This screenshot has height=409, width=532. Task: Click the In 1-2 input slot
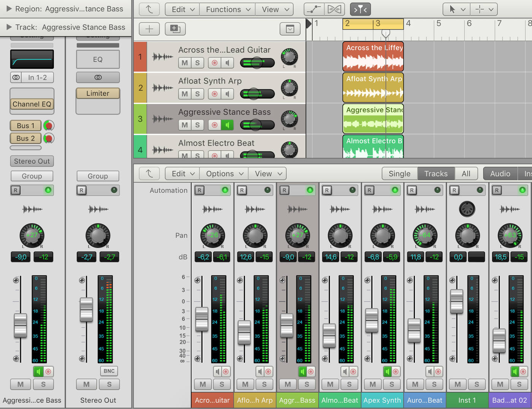(x=37, y=78)
